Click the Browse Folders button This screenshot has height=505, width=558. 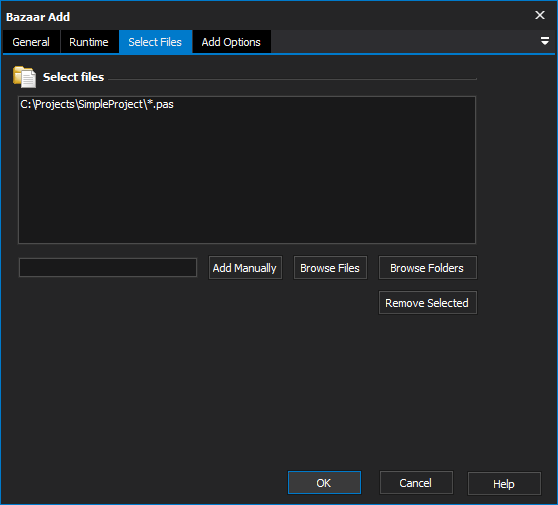pyautogui.click(x=427, y=268)
